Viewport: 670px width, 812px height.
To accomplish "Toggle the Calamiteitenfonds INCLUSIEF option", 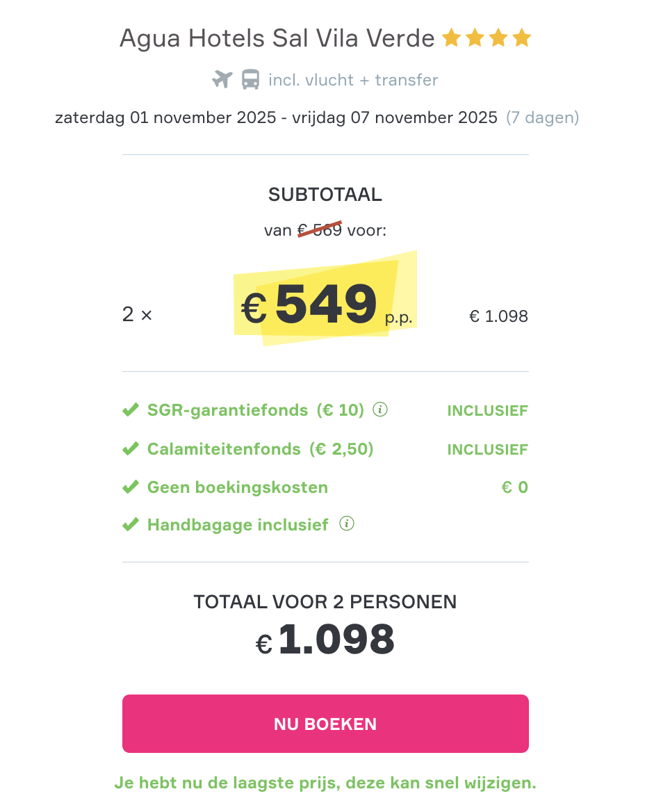I will coord(487,449).
